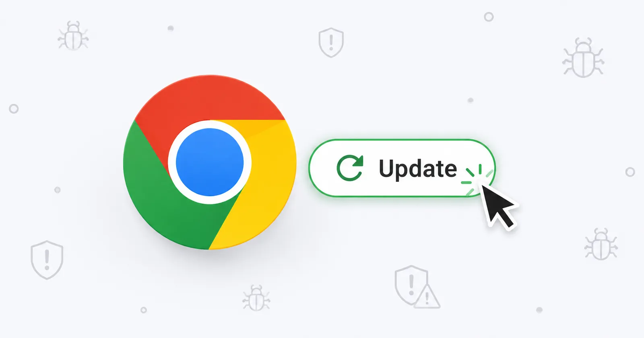Viewport: 644px width, 338px height.
Task: Click the "Update" text label
Action: pos(418,169)
